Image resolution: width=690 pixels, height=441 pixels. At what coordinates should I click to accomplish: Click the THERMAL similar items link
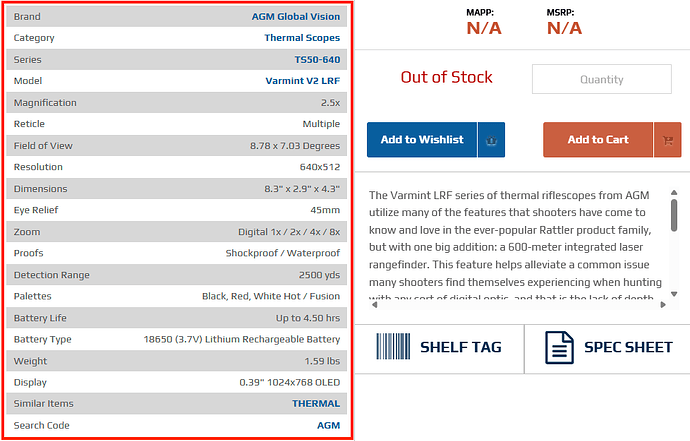click(x=315, y=404)
